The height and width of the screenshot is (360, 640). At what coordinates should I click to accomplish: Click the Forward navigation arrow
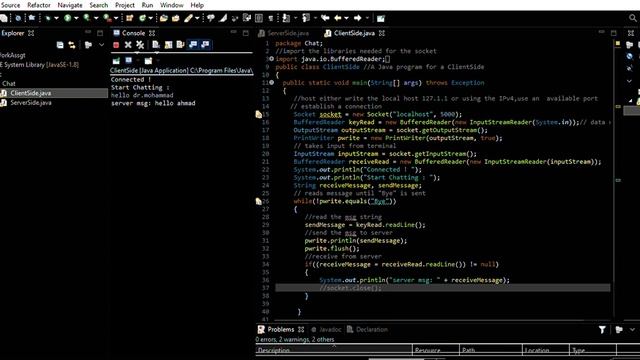pos(358,18)
